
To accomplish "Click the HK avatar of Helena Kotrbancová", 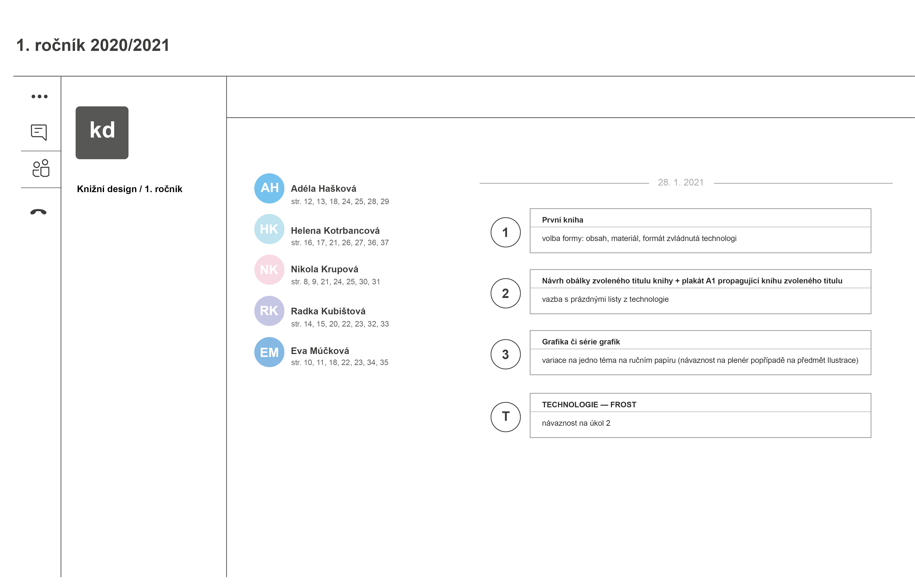I will click(x=269, y=229).
